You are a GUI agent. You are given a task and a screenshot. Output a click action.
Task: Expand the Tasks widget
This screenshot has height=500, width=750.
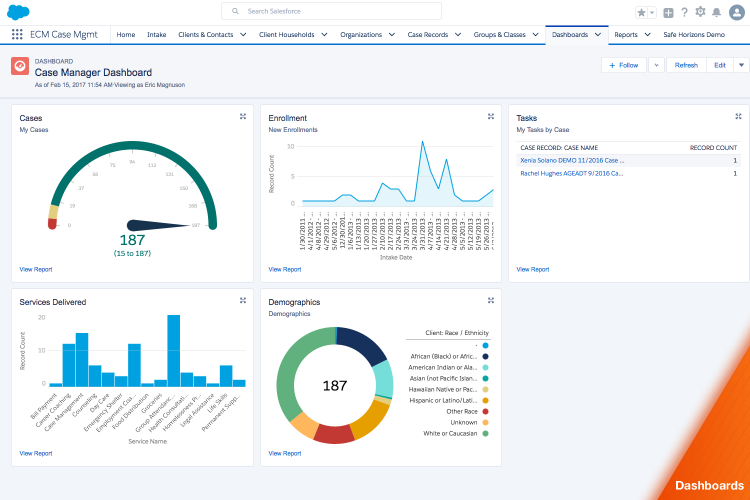(x=739, y=116)
